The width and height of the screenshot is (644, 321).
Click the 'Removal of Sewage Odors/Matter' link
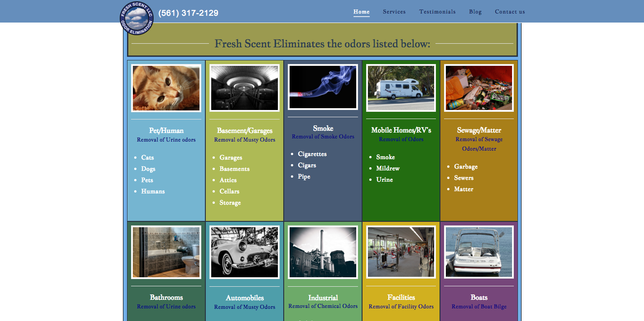point(479,144)
